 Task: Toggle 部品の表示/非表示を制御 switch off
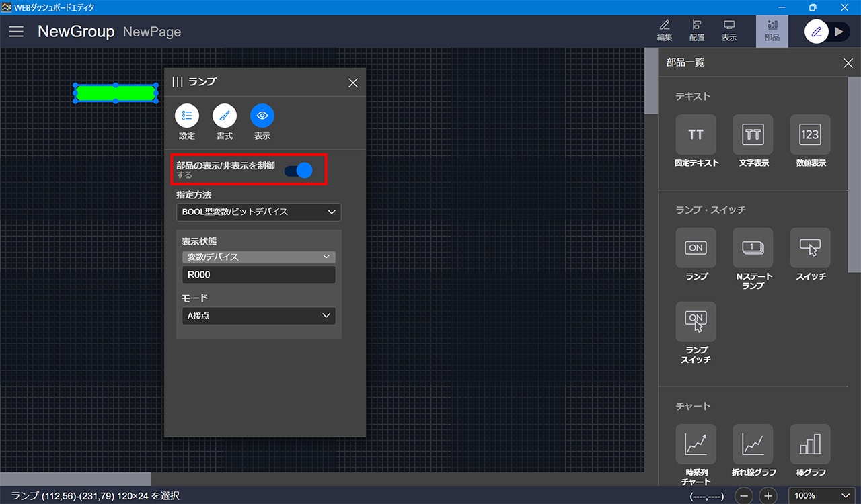(298, 170)
